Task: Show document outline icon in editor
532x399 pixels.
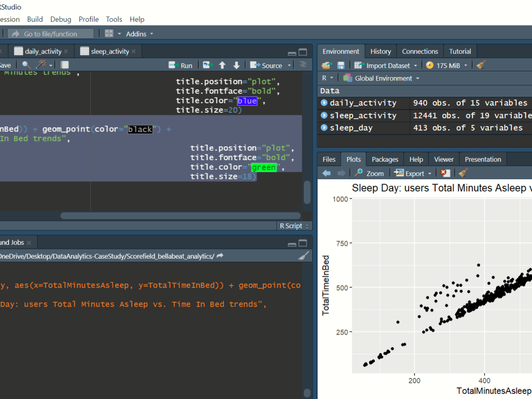Action: (x=303, y=64)
